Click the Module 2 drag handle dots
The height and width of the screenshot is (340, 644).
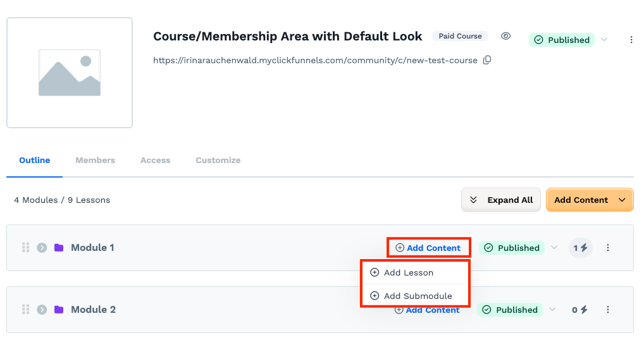(25, 309)
